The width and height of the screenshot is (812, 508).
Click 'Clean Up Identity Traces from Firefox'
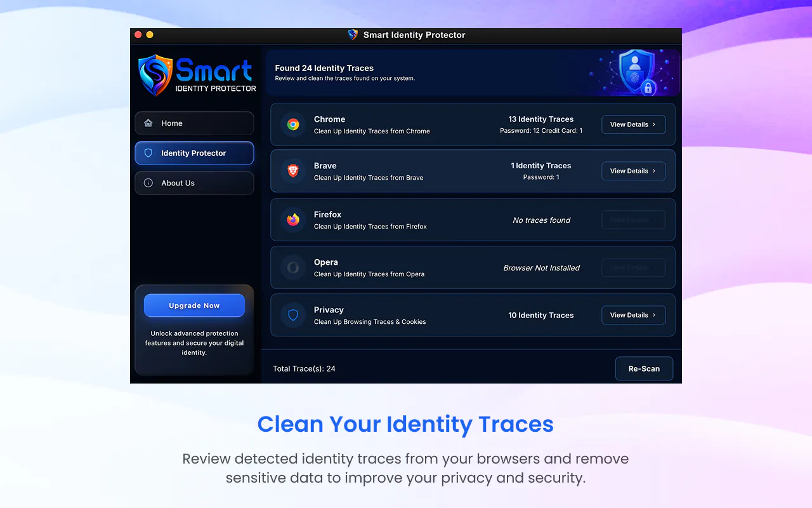(x=370, y=227)
